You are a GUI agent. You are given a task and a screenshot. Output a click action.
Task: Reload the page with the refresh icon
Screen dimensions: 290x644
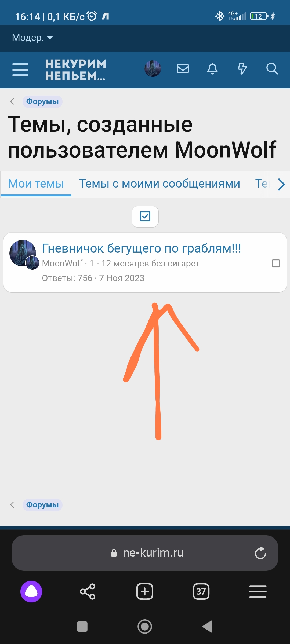[260, 553]
